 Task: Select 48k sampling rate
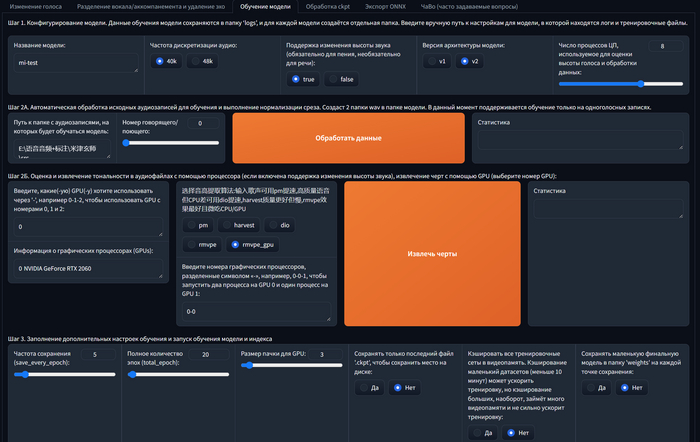(202, 61)
